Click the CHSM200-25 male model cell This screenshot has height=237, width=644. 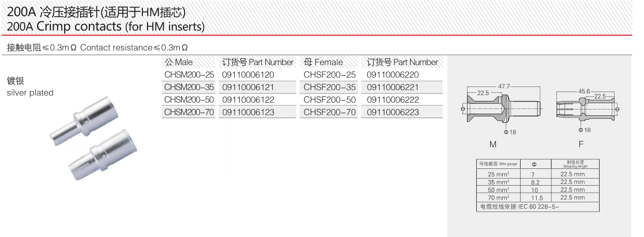tap(189, 75)
